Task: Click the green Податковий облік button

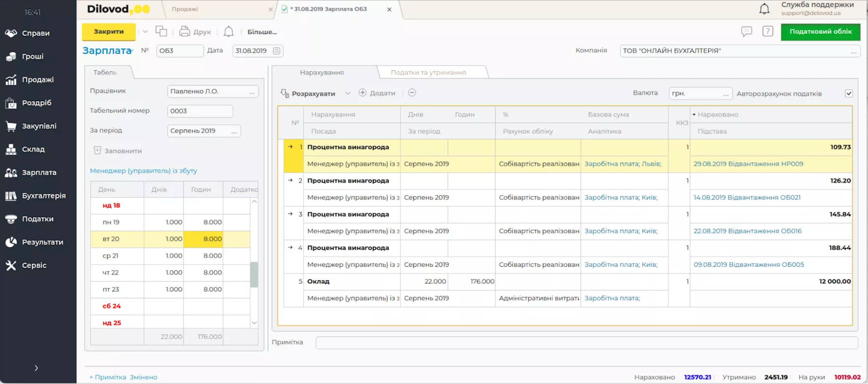Action: pyautogui.click(x=820, y=32)
